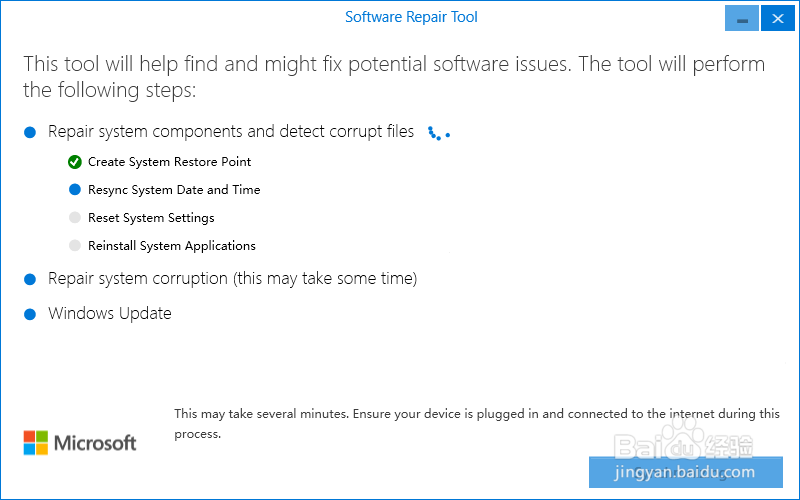
Task: Click the bullet beside Windows Update
Action: [x=30, y=314]
